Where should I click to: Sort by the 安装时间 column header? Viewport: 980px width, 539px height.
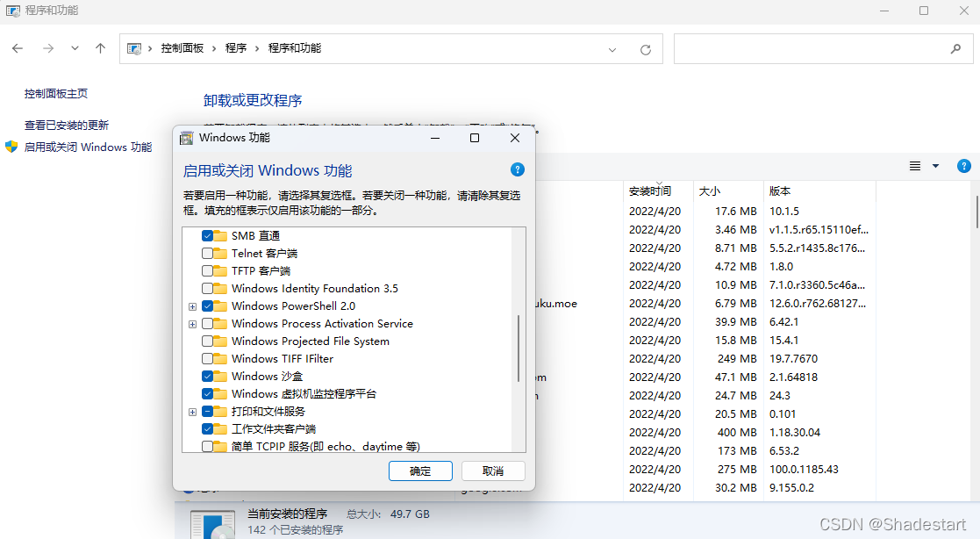tap(657, 190)
